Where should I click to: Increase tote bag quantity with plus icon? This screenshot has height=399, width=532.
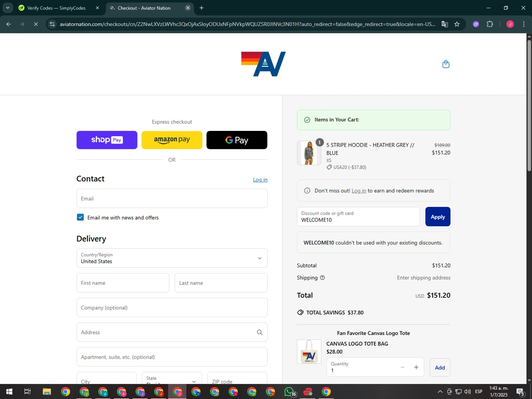click(x=416, y=367)
